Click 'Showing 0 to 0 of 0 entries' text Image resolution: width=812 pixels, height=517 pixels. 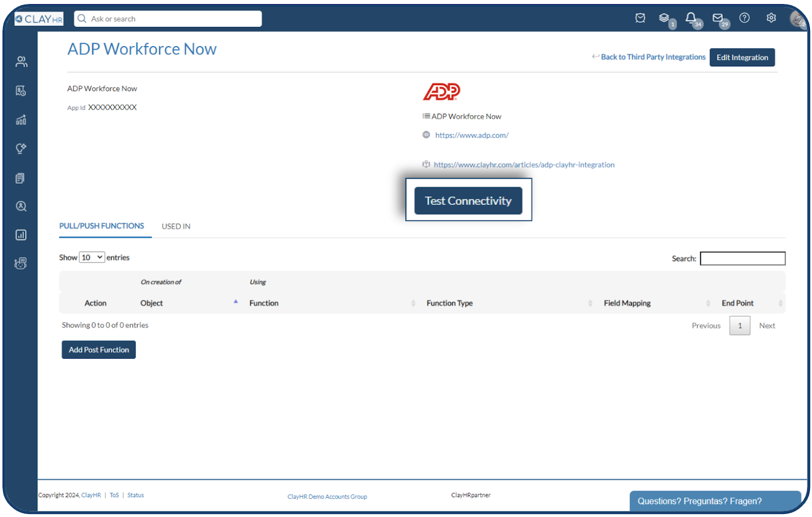(105, 325)
